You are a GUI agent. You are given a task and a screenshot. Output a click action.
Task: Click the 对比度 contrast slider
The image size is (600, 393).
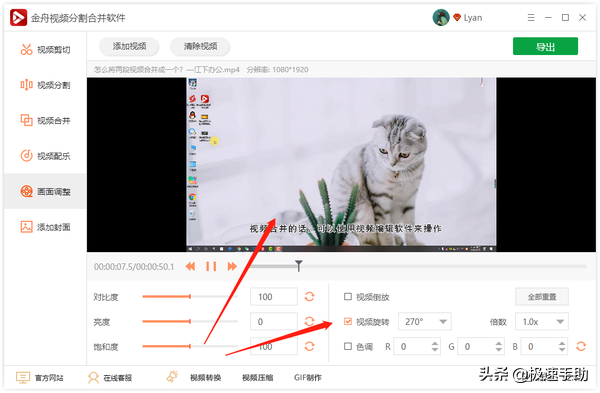coord(190,297)
